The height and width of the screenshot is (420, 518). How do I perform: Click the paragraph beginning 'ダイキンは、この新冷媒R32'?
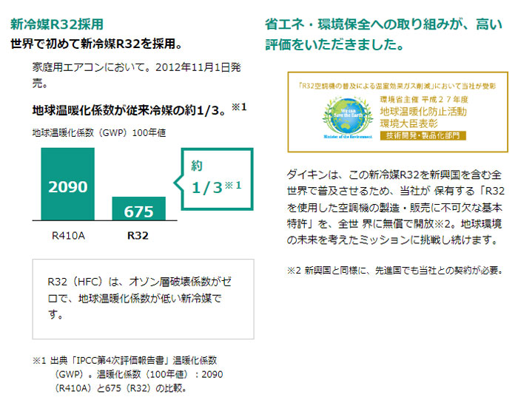[395, 207]
